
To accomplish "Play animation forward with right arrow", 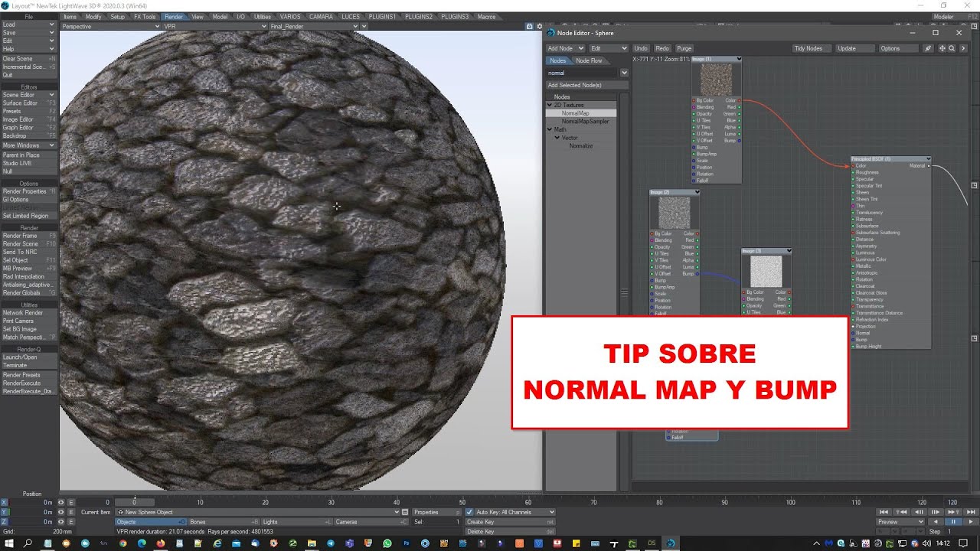I will tap(969, 522).
